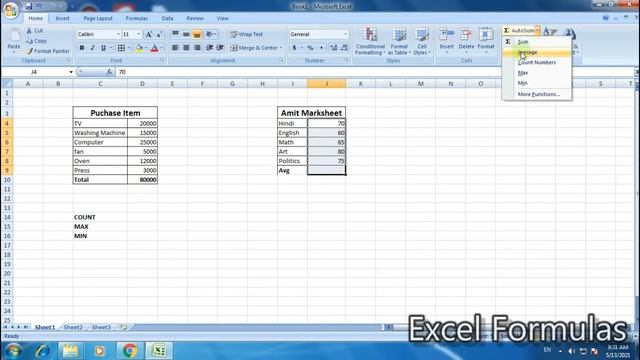Toggle underline formatting
The height and width of the screenshot is (360, 640).
(x=103, y=48)
